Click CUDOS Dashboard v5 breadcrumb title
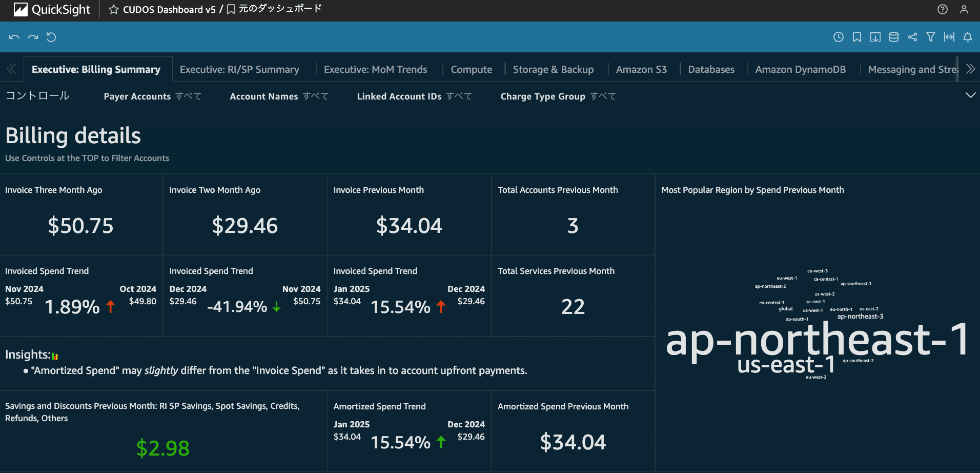The width and height of the screenshot is (980, 473). [x=169, y=10]
